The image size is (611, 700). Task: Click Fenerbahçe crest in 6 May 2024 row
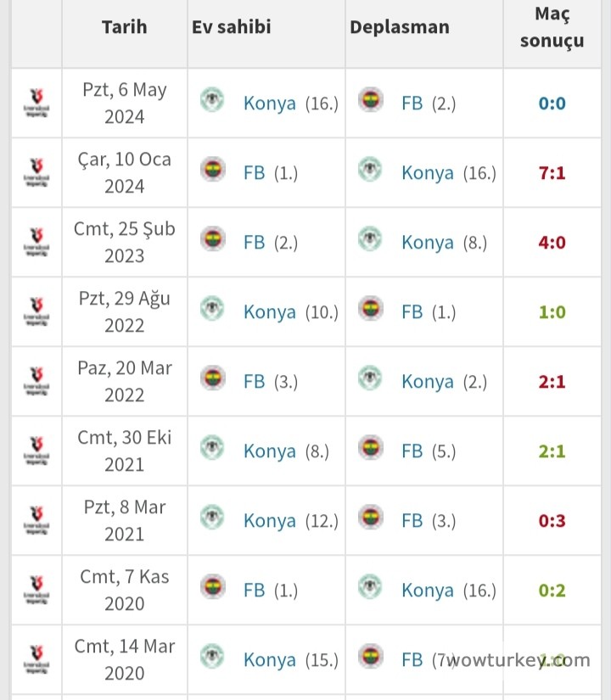tap(370, 101)
